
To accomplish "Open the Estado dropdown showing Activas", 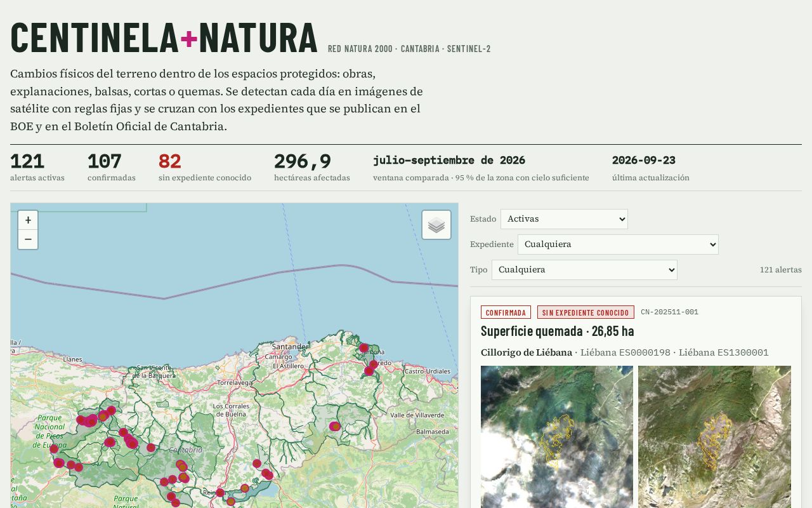I will pos(564,219).
